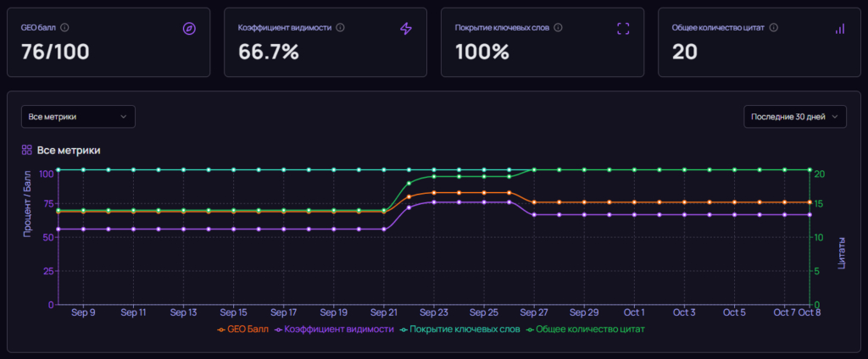Click the info icon next to Общее количество цитат
The image size is (868, 359).
774,27
